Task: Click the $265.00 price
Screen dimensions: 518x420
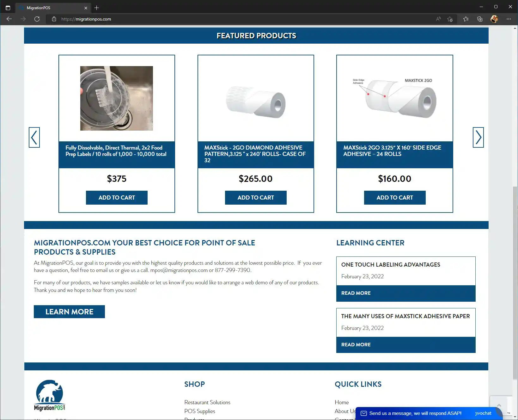Action: click(x=256, y=179)
